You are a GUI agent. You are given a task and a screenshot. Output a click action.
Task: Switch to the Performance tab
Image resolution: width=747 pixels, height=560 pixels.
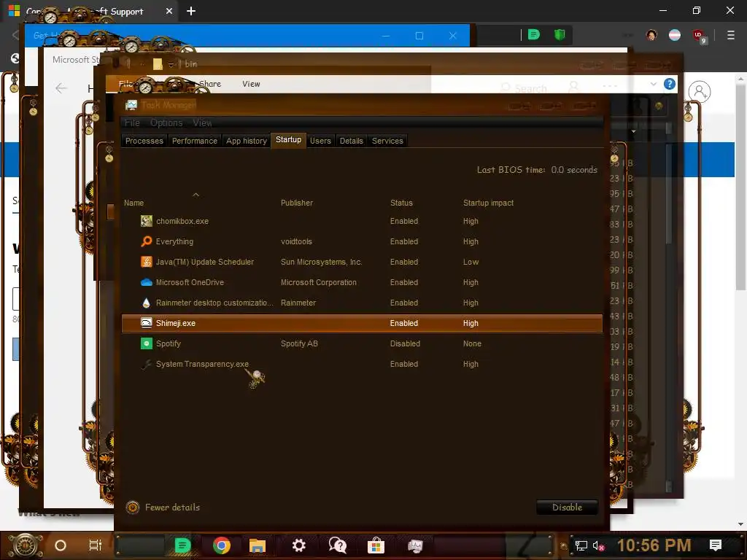coord(194,141)
